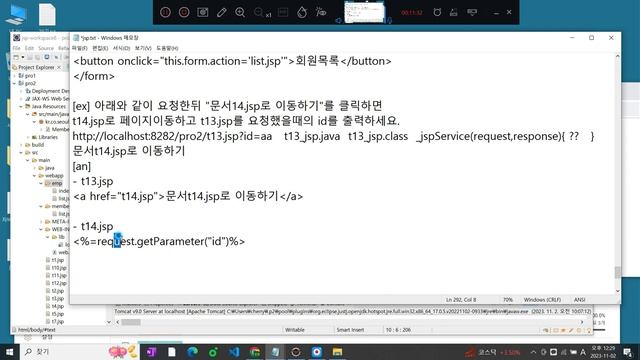
Task: Click the Eclipse console horizontal scrollbar thumb
Action: tap(131, 322)
